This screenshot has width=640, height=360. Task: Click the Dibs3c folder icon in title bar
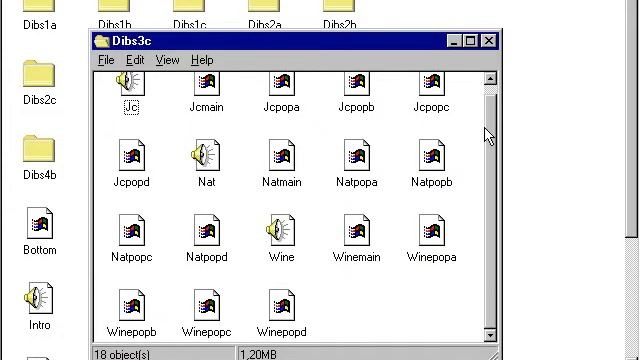coord(102,41)
